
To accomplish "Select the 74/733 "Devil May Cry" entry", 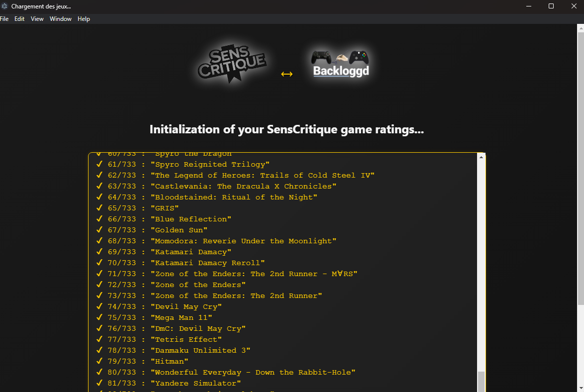I will point(159,306).
